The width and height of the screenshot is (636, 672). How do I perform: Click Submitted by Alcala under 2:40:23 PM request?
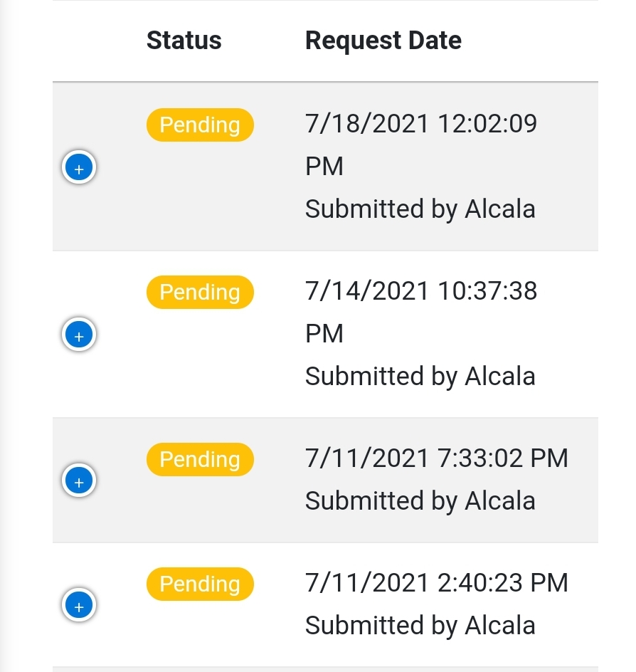tap(420, 626)
